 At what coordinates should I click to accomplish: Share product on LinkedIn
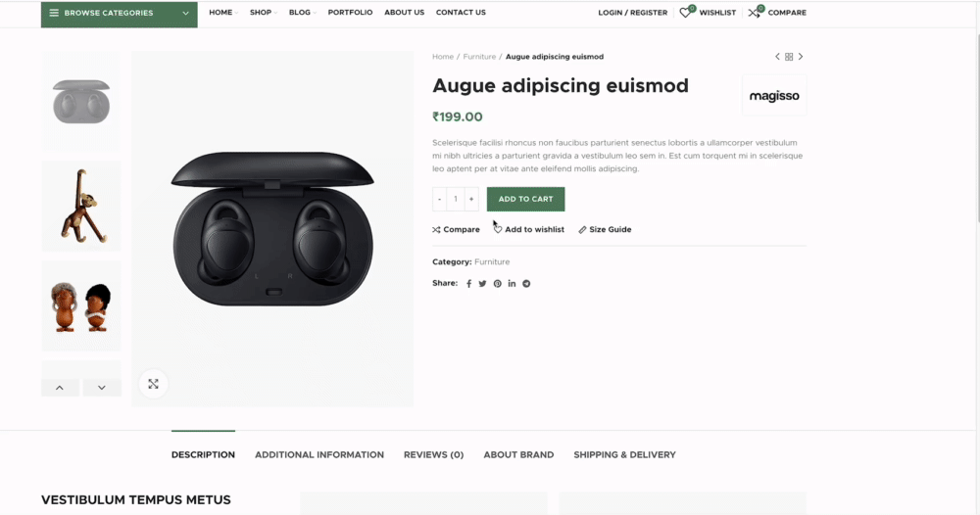[x=512, y=283]
